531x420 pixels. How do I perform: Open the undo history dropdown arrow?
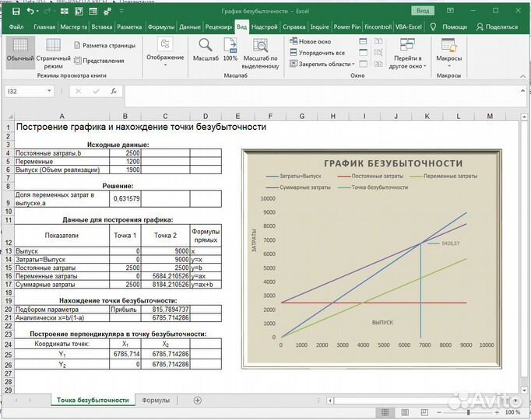[x=37, y=12]
